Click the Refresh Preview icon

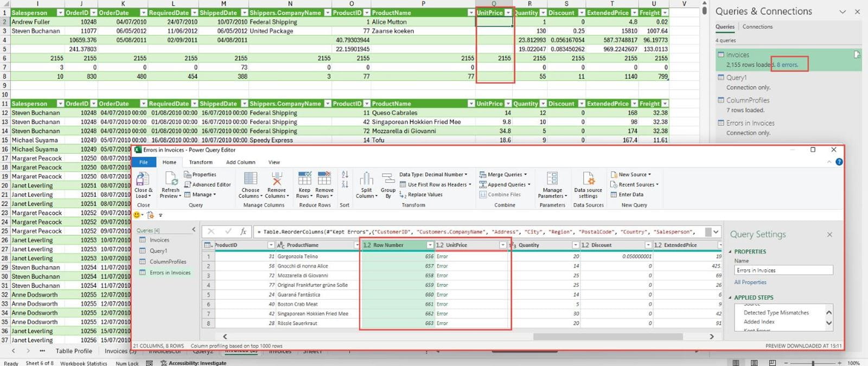pos(170,179)
